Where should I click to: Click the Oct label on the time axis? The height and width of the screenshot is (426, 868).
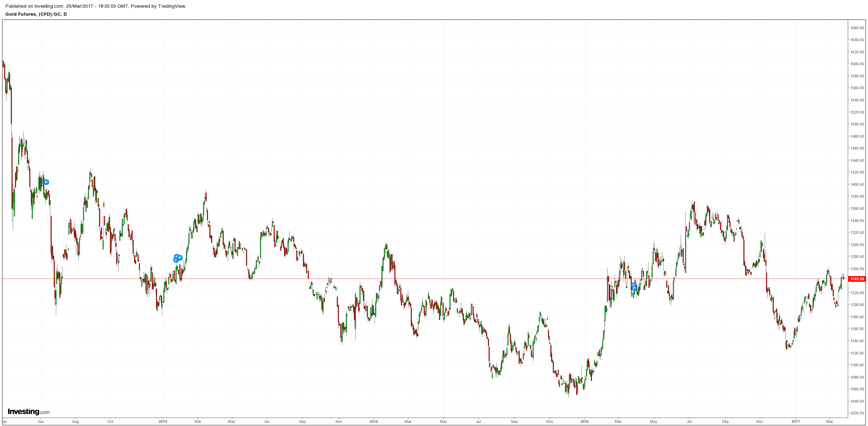110,421
